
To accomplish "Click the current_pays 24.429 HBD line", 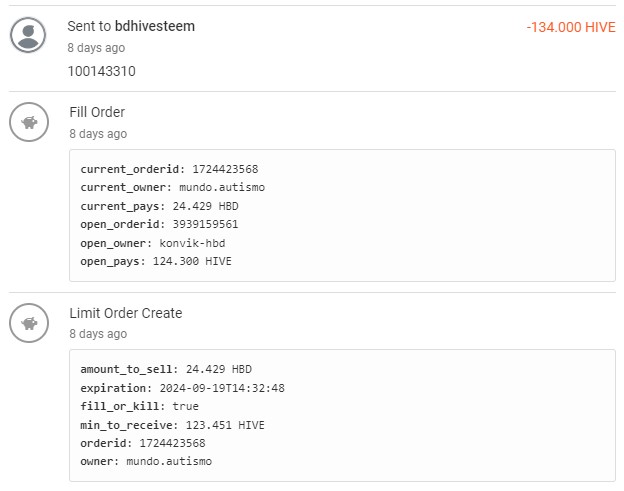I will click(159, 206).
